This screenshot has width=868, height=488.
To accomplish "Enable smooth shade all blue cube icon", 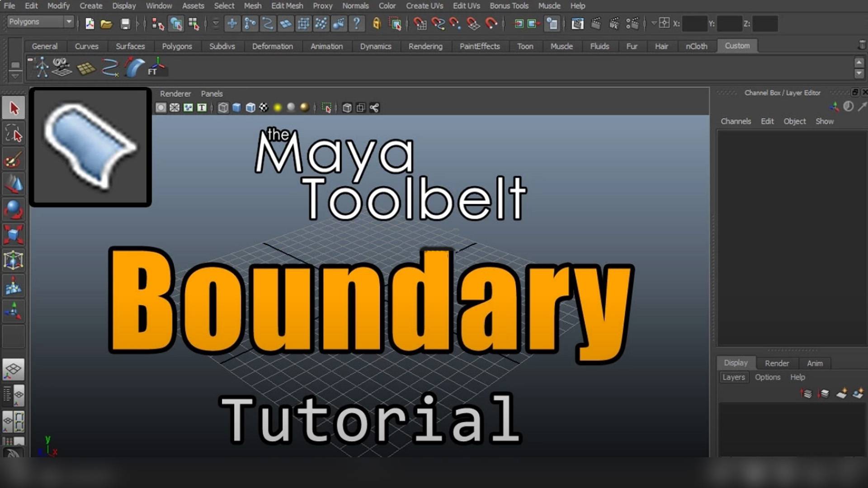I will pos(236,108).
